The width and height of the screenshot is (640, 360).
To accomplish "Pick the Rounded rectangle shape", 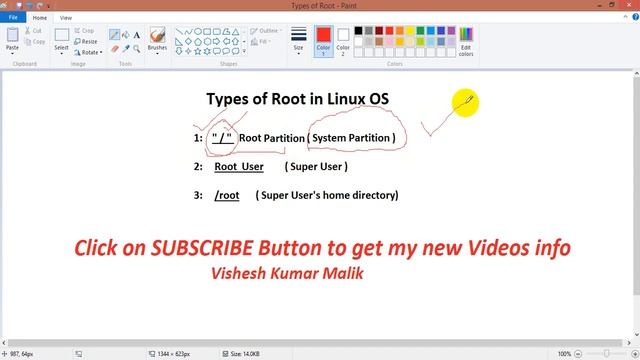I will (216, 31).
